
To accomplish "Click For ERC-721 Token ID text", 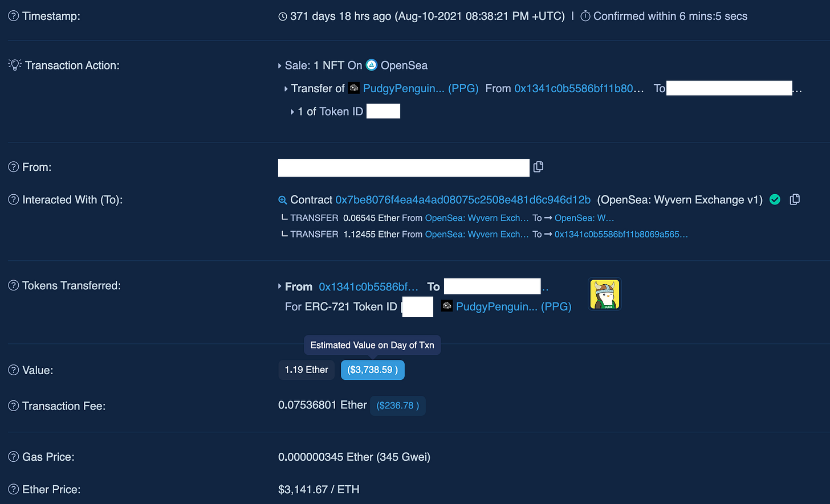I will [x=341, y=306].
